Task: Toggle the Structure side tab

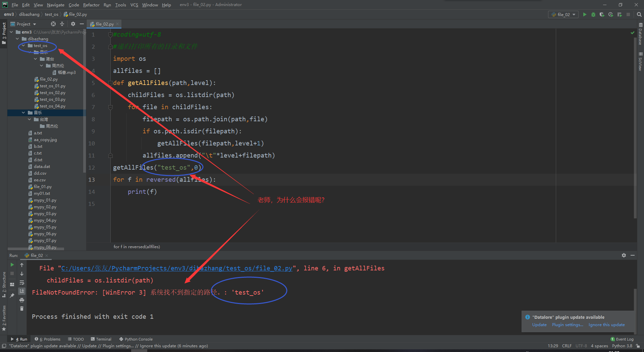Action: coord(4,284)
